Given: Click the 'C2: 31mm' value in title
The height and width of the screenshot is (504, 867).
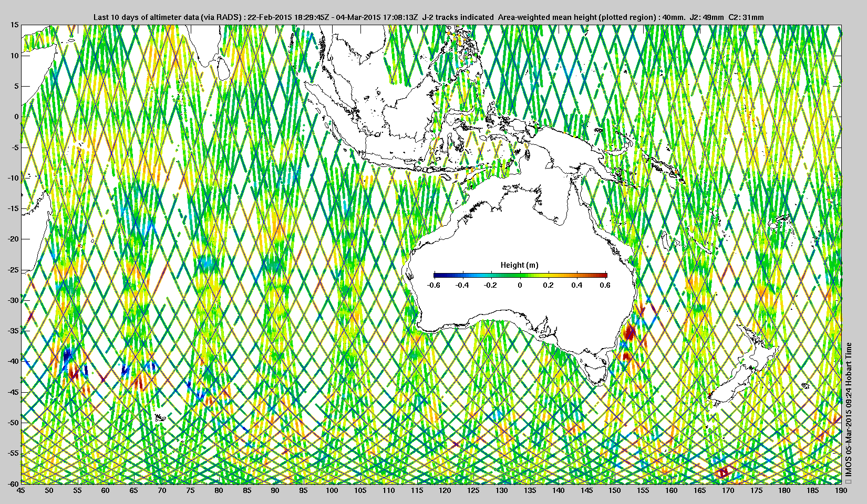Looking at the screenshot, I should (746, 17).
